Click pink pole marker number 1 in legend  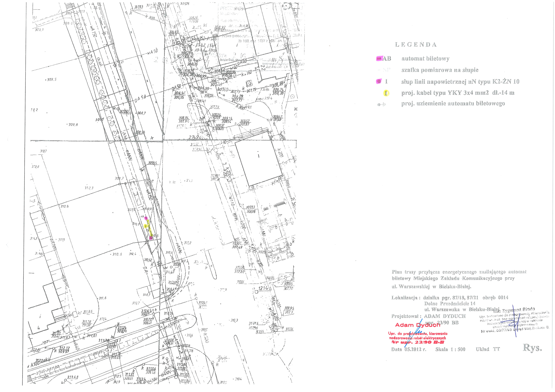pos(379,82)
